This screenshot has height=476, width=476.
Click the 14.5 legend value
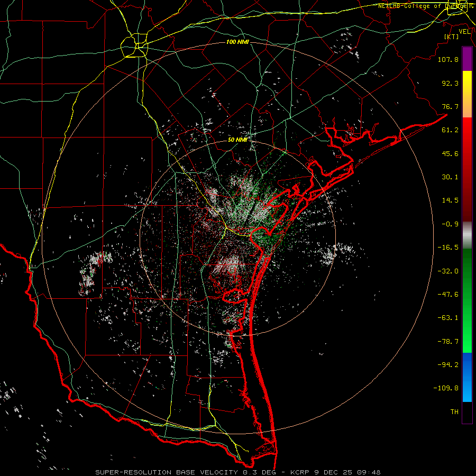click(450, 200)
